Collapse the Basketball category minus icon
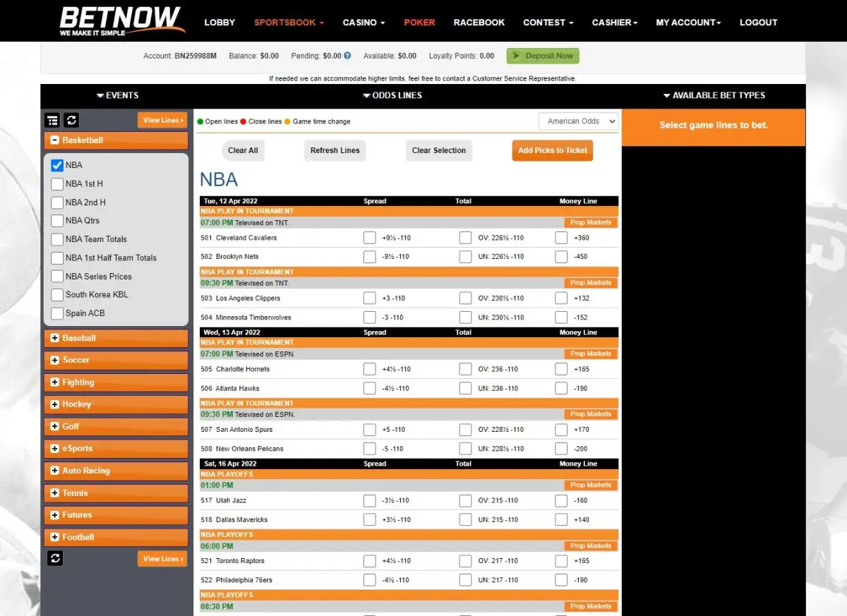The width and height of the screenshot is (847, 616). tap(54, 140)
